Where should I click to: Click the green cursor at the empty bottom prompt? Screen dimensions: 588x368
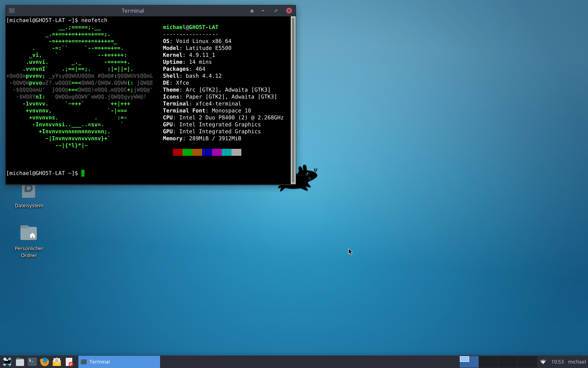(83, 173)
